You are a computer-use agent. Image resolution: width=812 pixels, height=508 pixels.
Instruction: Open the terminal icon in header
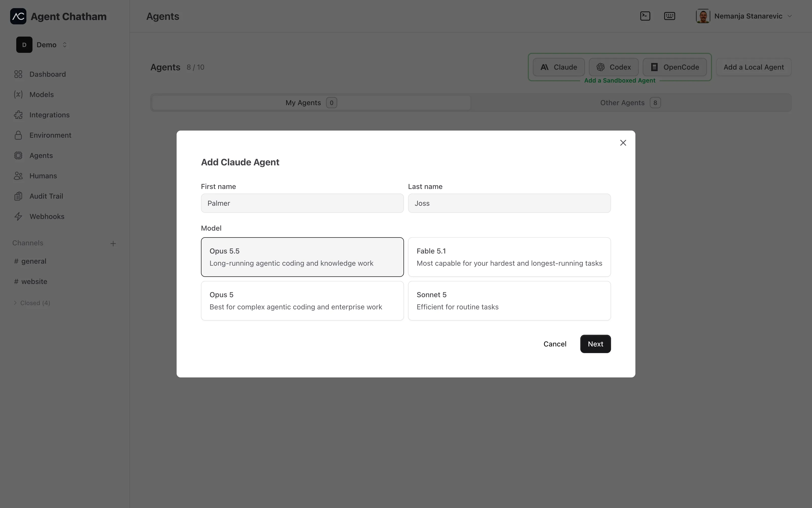[x=645, y=16]
